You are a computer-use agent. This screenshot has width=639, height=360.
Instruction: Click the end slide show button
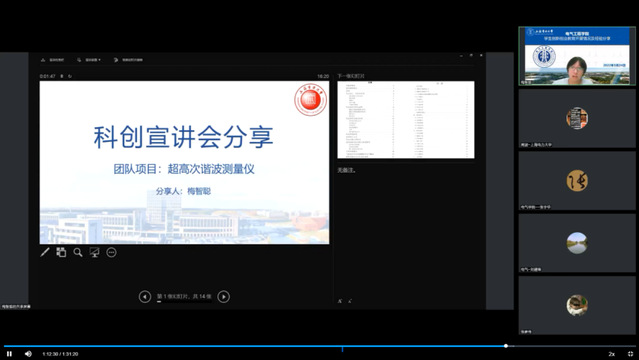pos(128,60)
